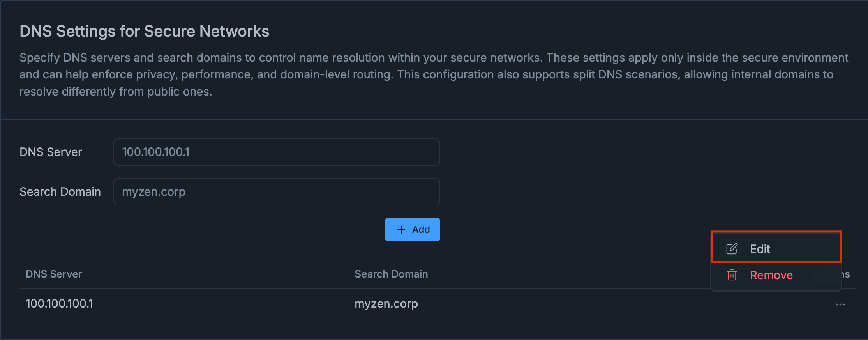The image size is (868, 340).
Task: Click the Search Domain column header
Action: tap(391, 274)
